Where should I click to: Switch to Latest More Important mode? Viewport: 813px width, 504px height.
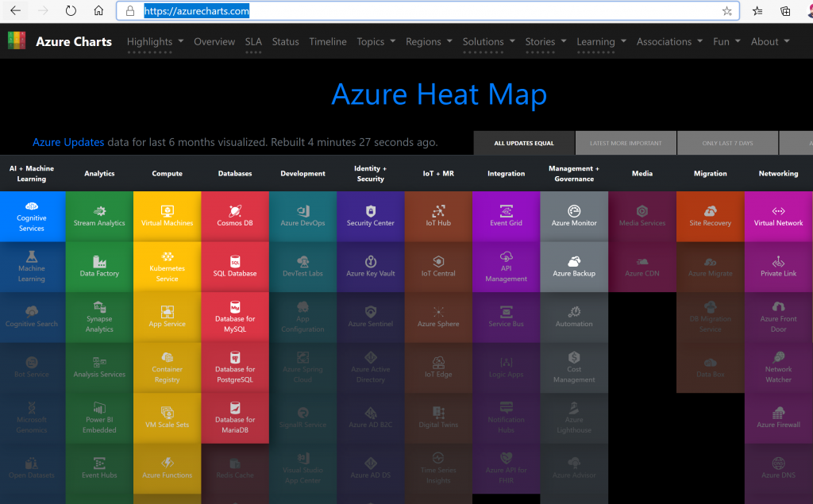[x=626, y=144]
